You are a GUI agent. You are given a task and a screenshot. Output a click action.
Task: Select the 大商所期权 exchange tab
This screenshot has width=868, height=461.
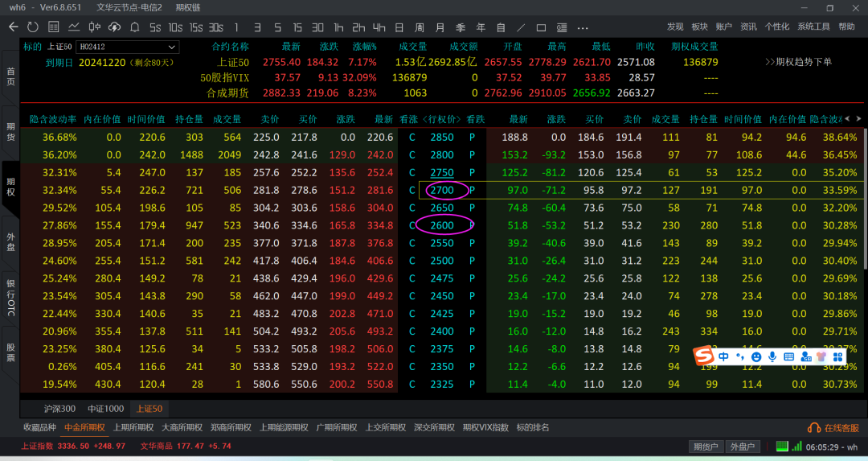pyautogui.click(x=182, y=428)
